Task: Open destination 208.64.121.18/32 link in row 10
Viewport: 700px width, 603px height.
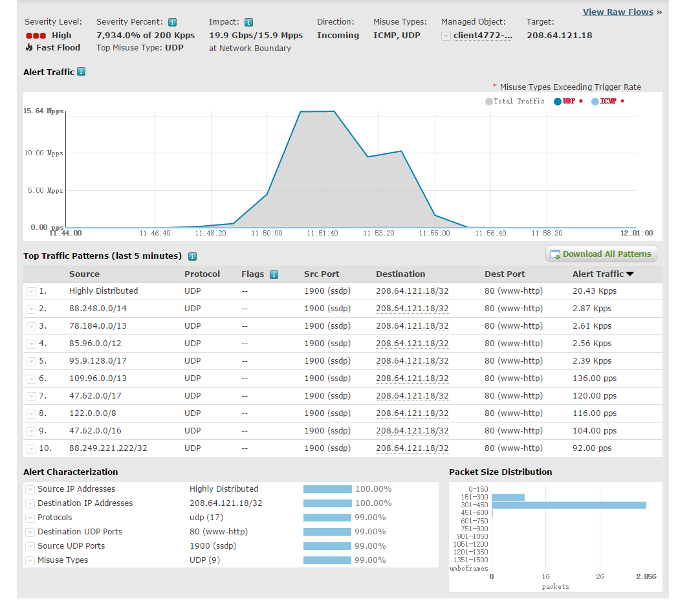Action: 412,448
